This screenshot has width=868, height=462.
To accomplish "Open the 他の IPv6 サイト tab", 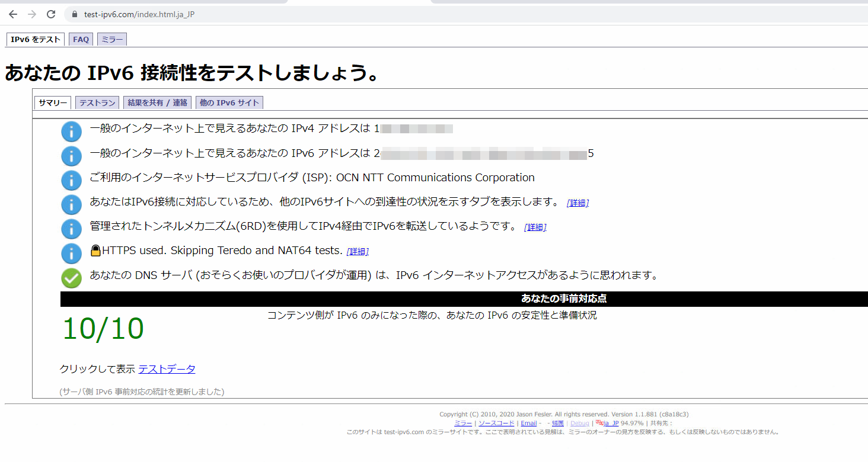I will pyautogui.click(x=229, y=103).
